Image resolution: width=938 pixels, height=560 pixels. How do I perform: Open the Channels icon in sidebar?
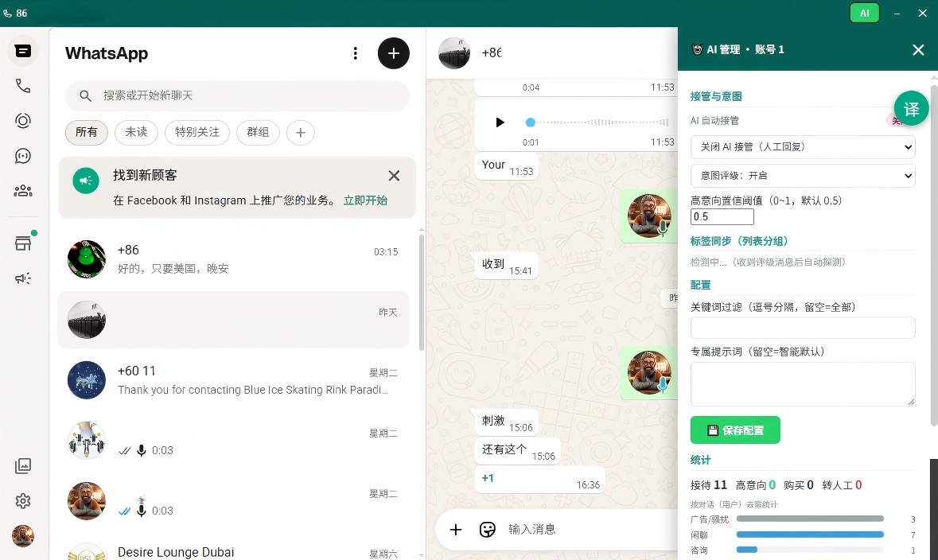click(x=23, y=156)
